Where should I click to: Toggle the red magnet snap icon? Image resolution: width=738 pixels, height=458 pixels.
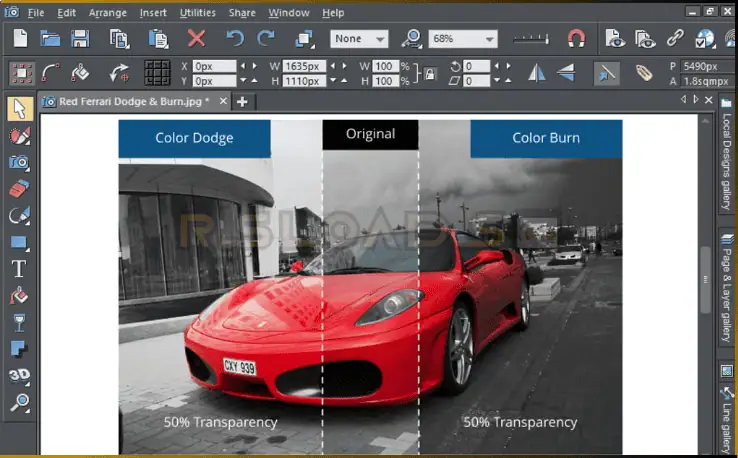point(576,39)
